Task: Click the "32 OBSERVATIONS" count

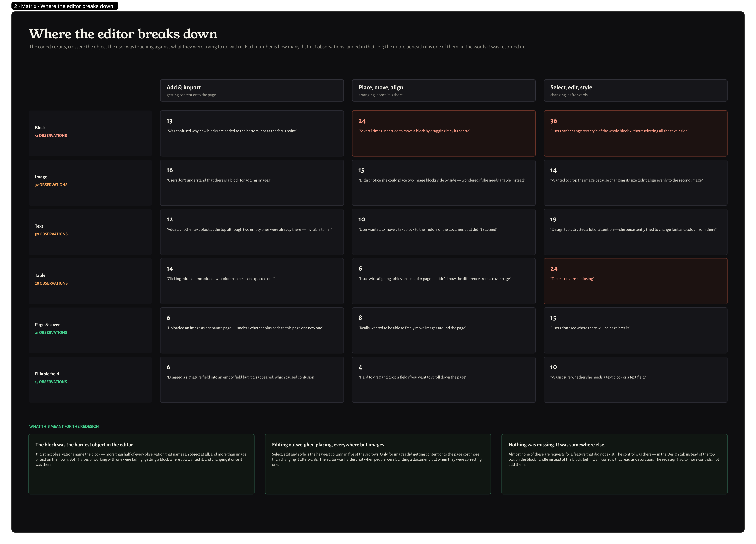Action: tap(51, 185)
